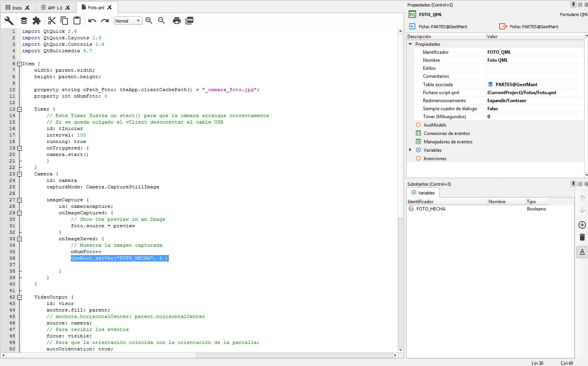Pin the Propiedades panel
Viewport: 588px width, 366px height.
[x=573, y=5]
